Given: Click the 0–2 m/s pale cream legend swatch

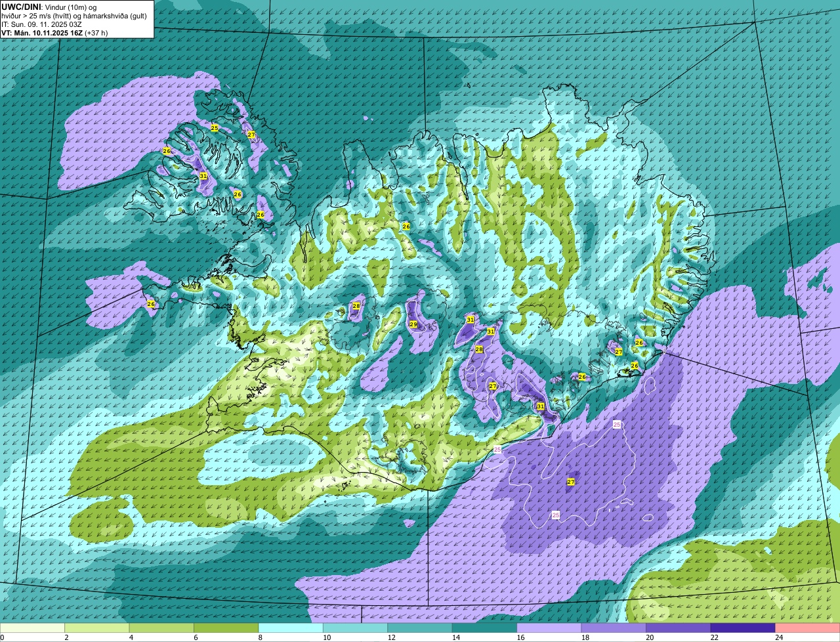Looking at the screenshot, I should click(33, 628).
